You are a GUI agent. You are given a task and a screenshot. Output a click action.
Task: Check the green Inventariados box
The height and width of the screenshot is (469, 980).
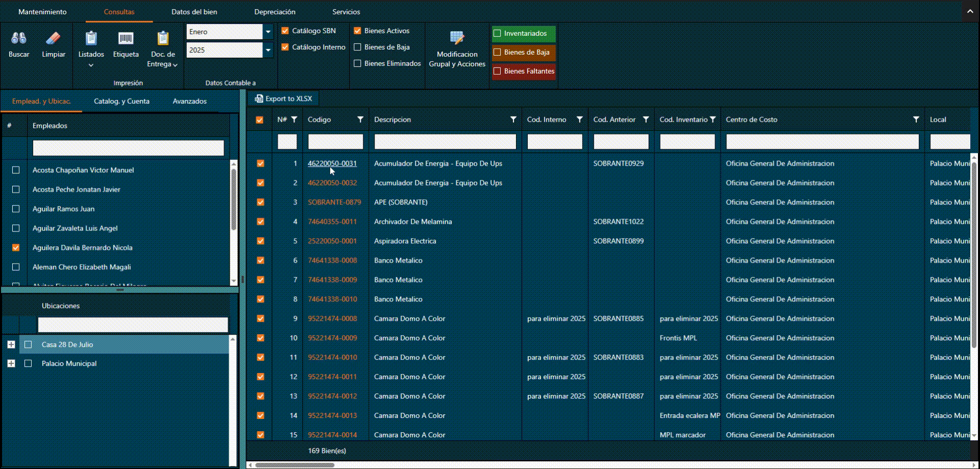497,33
